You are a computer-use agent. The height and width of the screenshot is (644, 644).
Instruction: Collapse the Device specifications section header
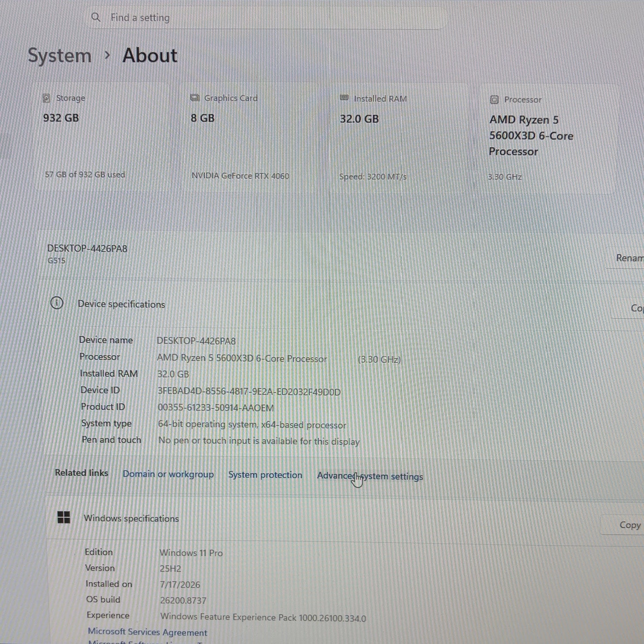point(326,304)
